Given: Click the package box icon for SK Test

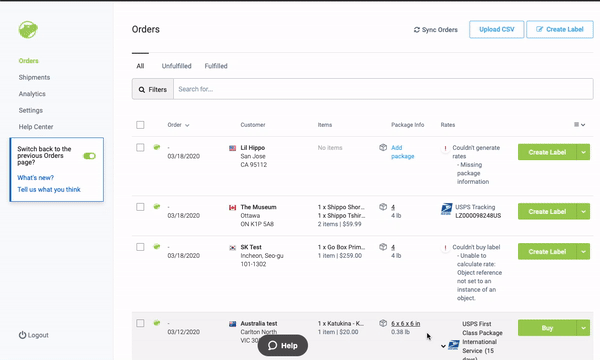Looking at the screenshot, I should (383, 247).
